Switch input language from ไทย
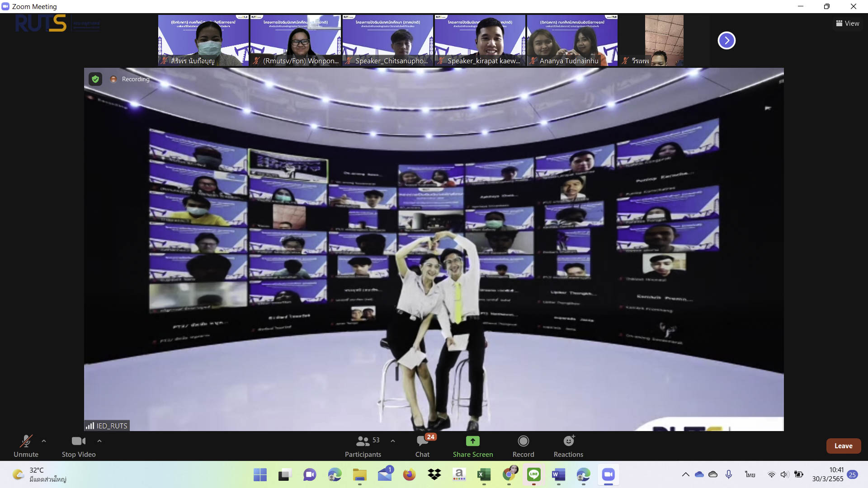Screen dimensions: 868x488 click(750, 474)
